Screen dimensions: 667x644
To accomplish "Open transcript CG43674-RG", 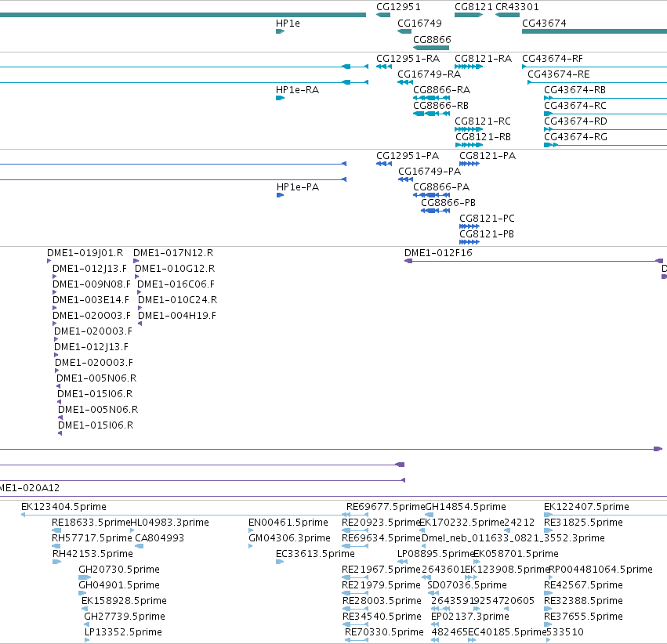I will (x=575, y=137).
